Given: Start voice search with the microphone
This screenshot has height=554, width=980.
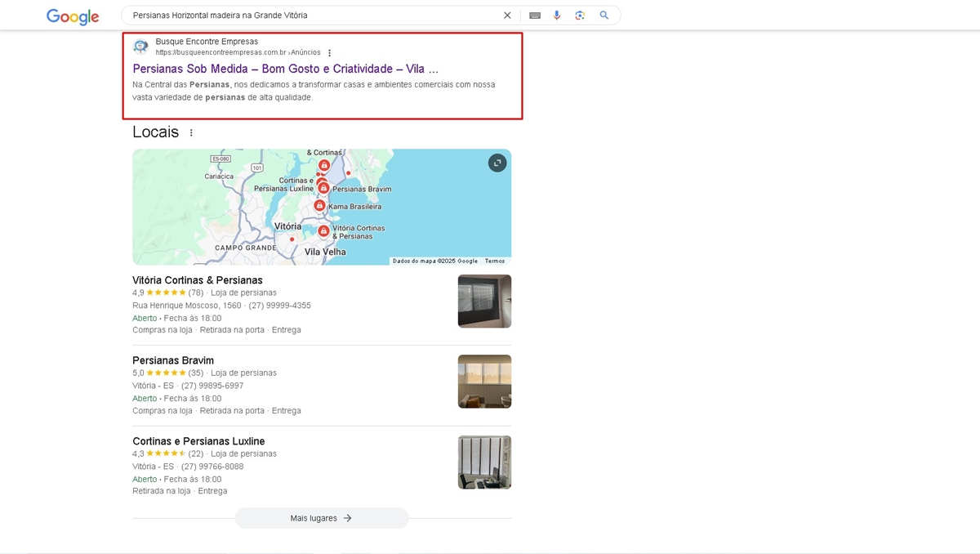Looking at the screenshot, I should point(557,16).
